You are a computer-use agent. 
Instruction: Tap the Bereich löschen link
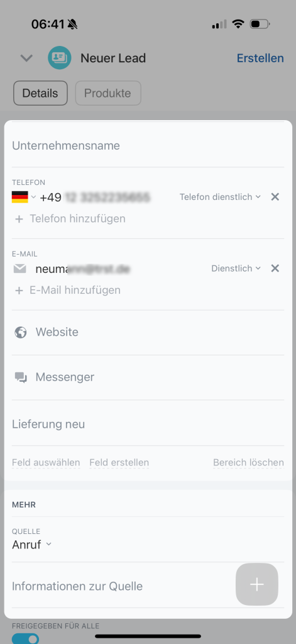pyautogui.click(x=248, y=463)
